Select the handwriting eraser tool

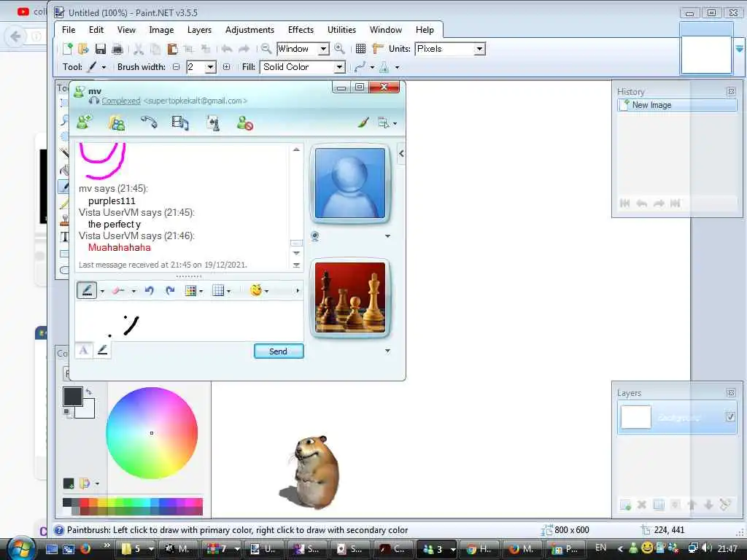[x=118, y=290]
